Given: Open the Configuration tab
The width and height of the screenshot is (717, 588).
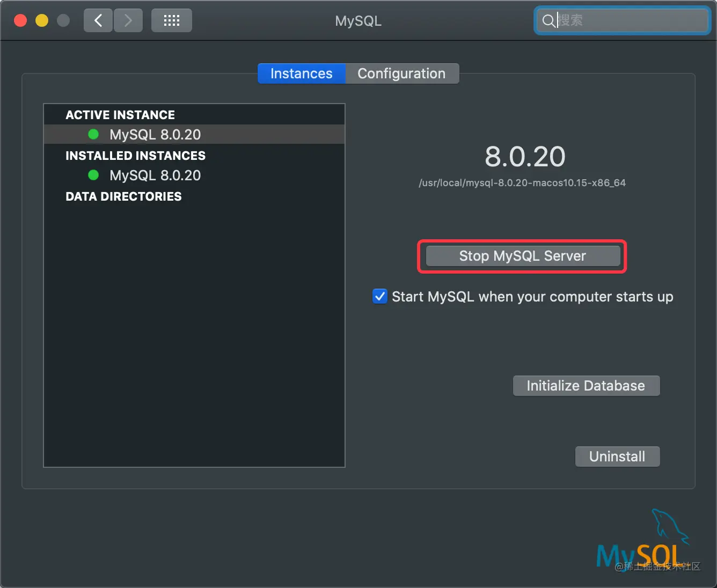Looking at the screenshot, I should coord(402,73).
